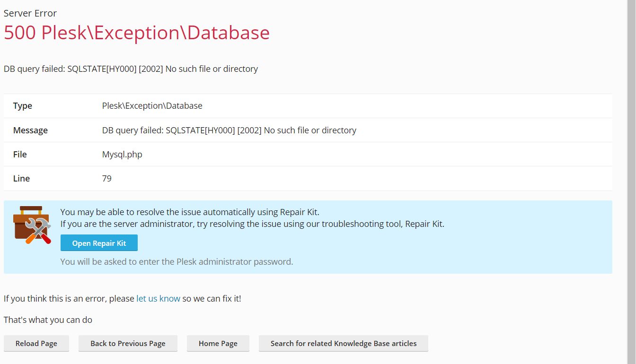Select the DB query failed text under the heading
Image resolution: width=636 pixels, height=364 pixels.
pos(131,69)
